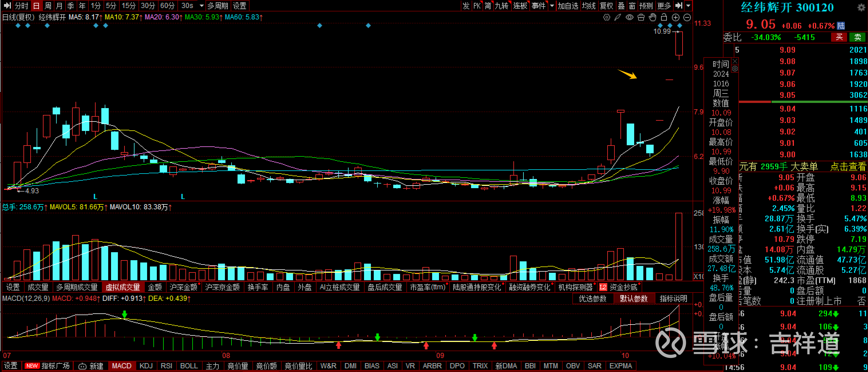Click the MA5: 8.17 average label

point(85,17)
